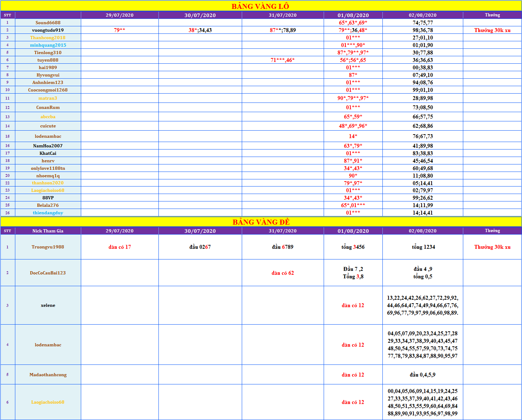Click the thiendangduy username
The height and width of the screenshot is (420, 522).
coord(48,213)
